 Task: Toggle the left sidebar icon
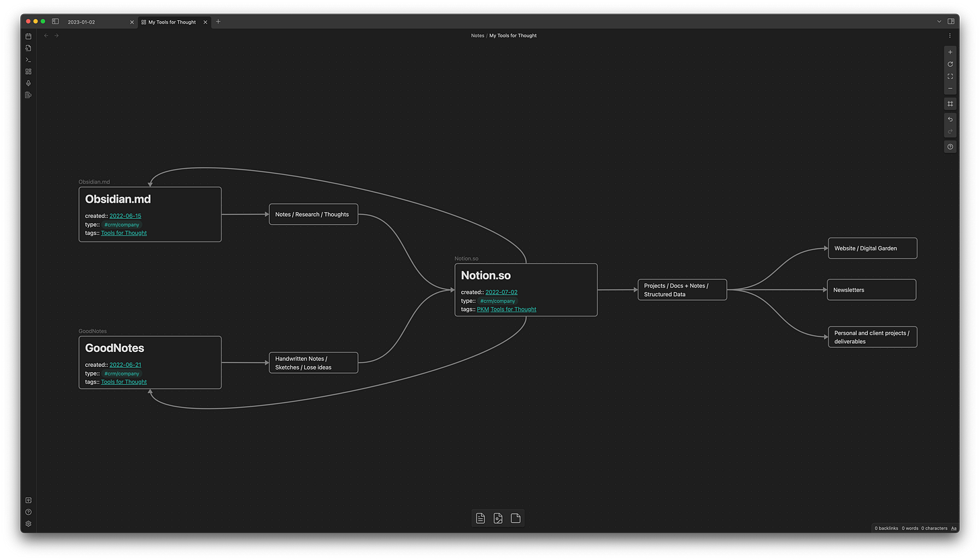55,22
